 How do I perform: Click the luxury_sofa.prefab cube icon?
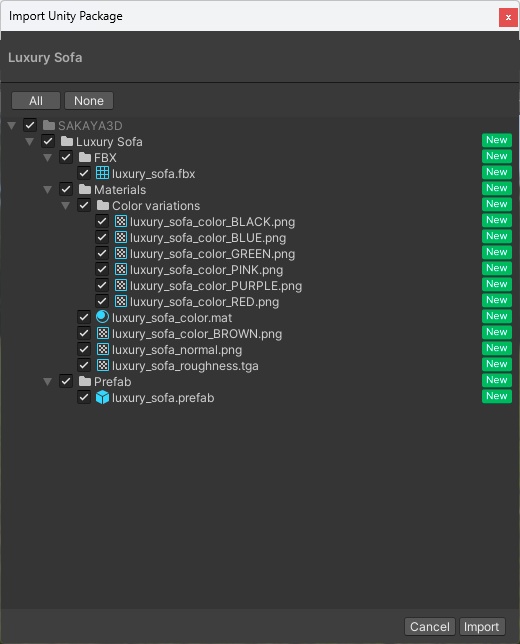pos(102,398)
